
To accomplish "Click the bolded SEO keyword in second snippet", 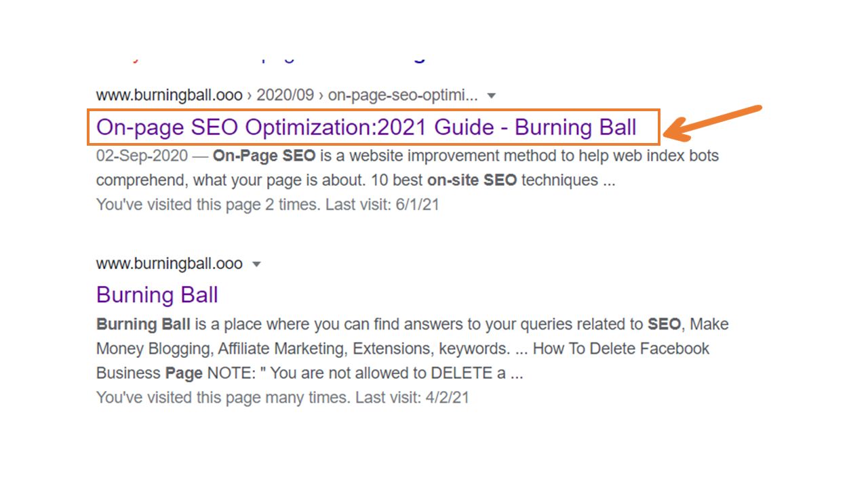I will click(663, 324).
